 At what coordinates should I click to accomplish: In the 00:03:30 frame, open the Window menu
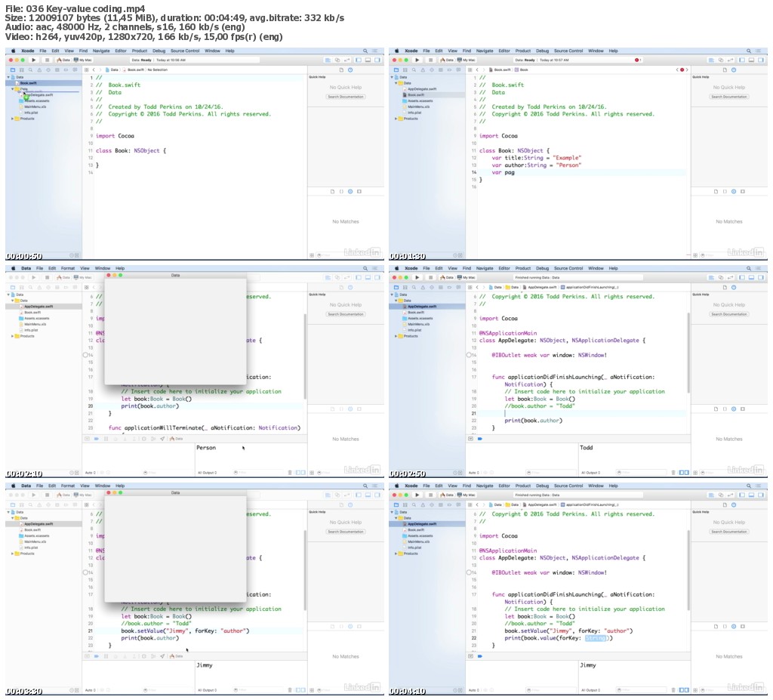click(x=103, y=486)
